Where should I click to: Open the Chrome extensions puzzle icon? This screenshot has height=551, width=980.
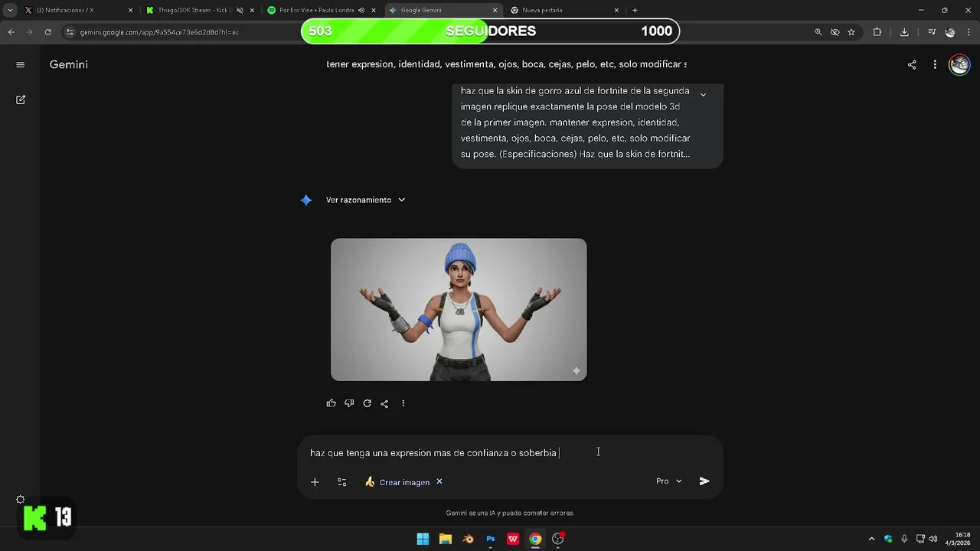tap(877, 32)
